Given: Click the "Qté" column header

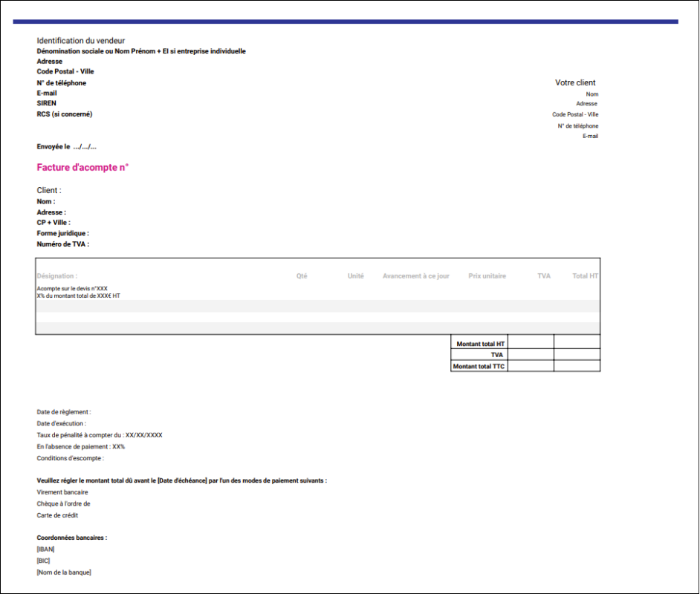Looking at the screenshot, I should pyautogui.click(x=302, y=276).
